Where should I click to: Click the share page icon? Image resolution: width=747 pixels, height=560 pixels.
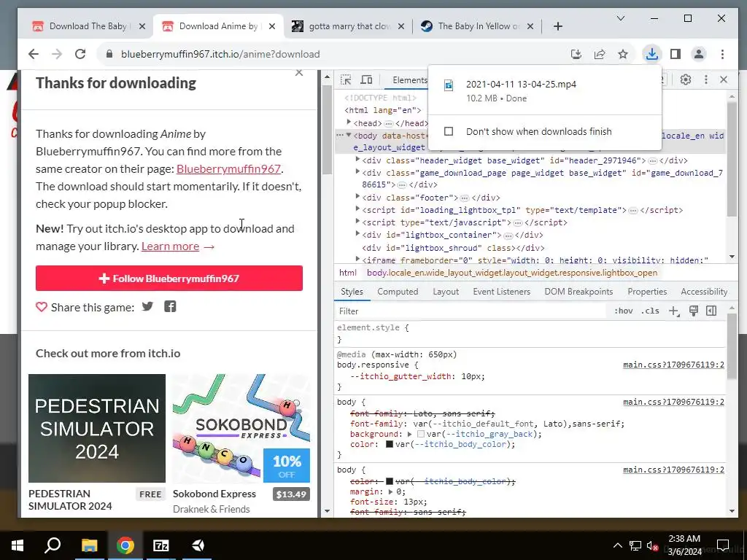(600, 54)
